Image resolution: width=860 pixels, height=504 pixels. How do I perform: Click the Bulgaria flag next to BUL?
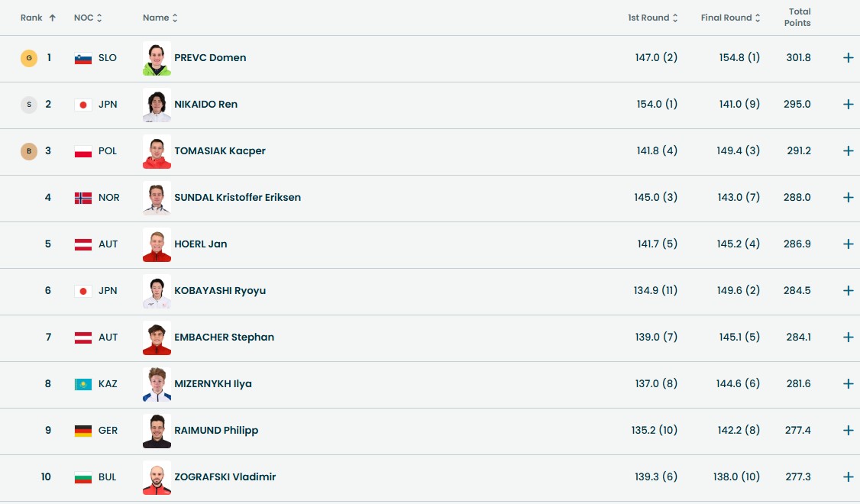83,477
